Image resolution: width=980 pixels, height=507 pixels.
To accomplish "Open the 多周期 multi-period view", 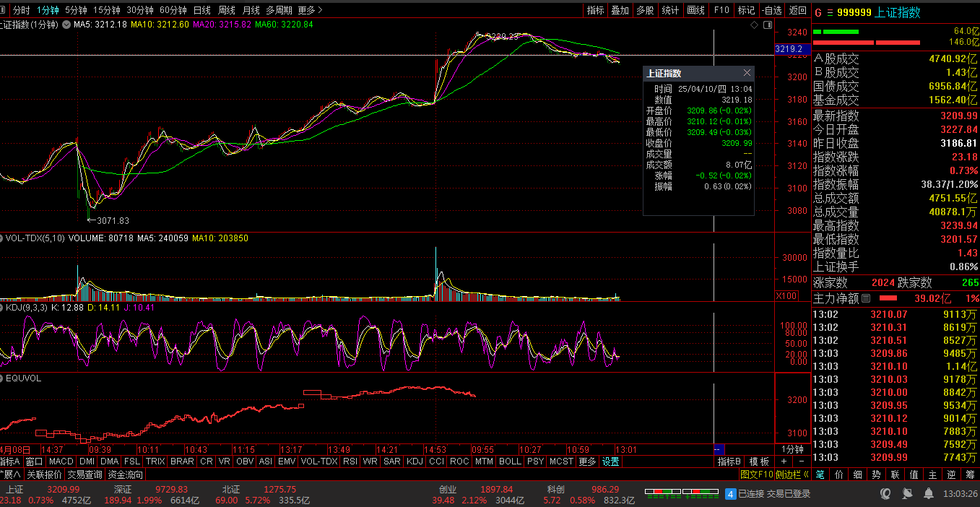I will click(279, 10).
